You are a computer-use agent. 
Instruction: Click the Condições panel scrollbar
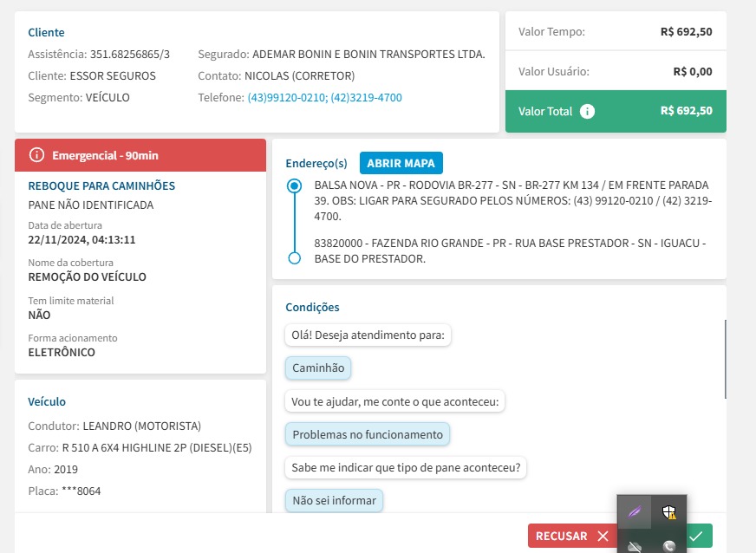pyautogui.click(x=725, y=359)
